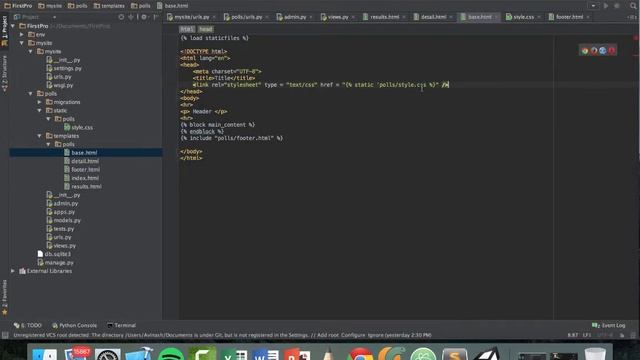Select settings.py in project tree

(x=64, y=68)
